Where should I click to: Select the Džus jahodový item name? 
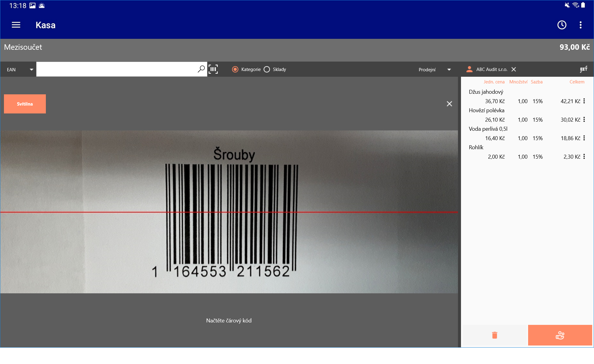486,92
